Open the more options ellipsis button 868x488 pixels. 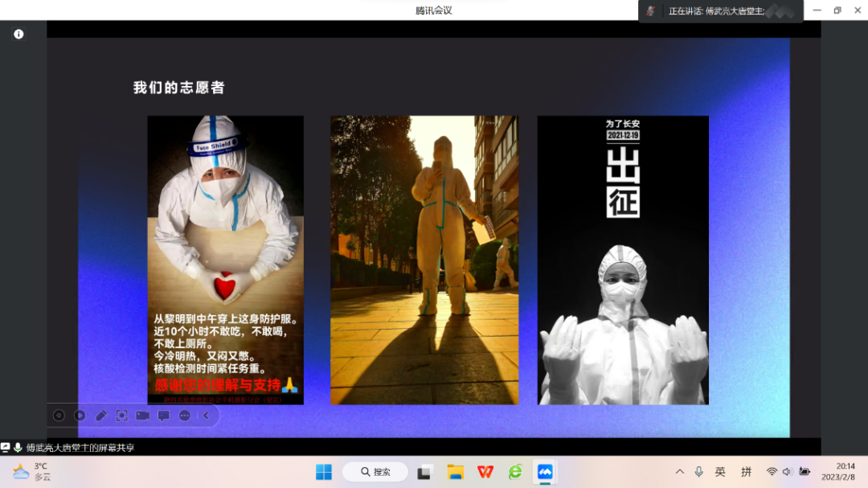[184, 416]
